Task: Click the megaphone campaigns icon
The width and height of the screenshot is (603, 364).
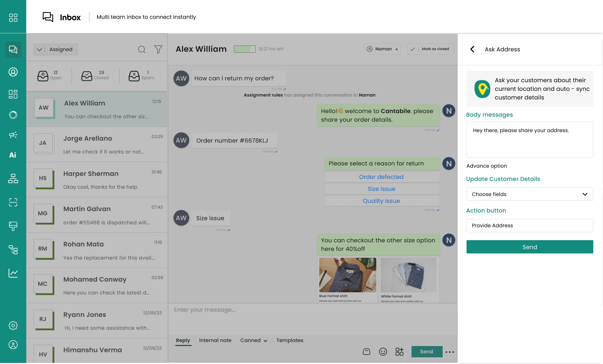Action: click(x=13, y=135)
